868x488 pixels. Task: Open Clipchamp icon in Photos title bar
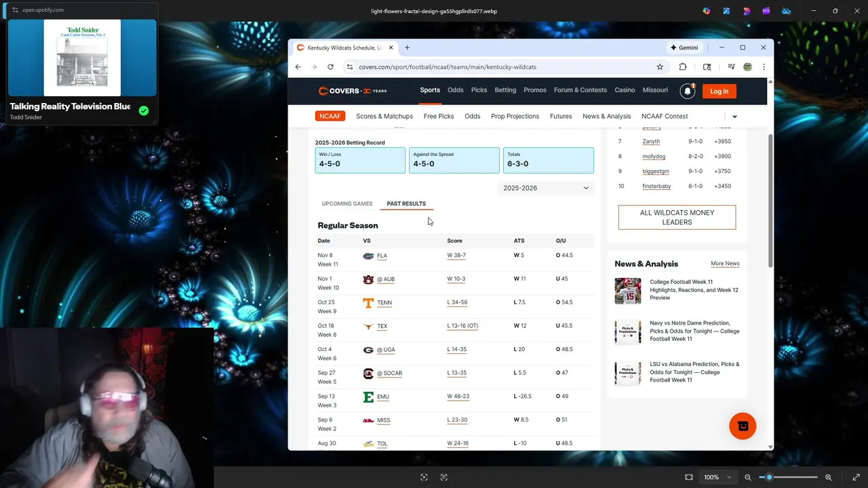[x=766, y=11]
